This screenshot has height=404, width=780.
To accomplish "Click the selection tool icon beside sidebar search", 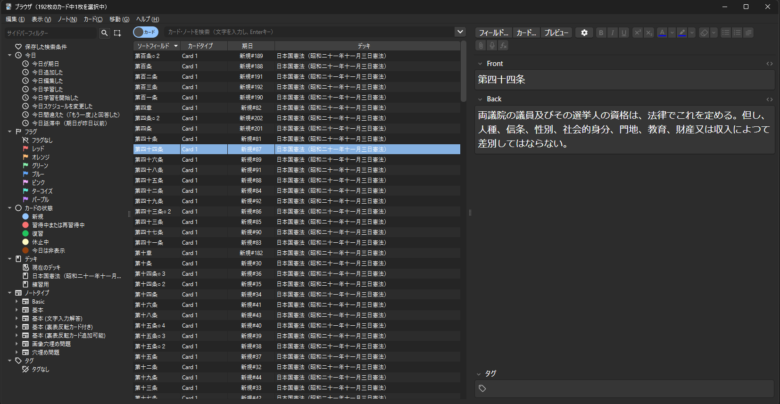I will (118, 33).
